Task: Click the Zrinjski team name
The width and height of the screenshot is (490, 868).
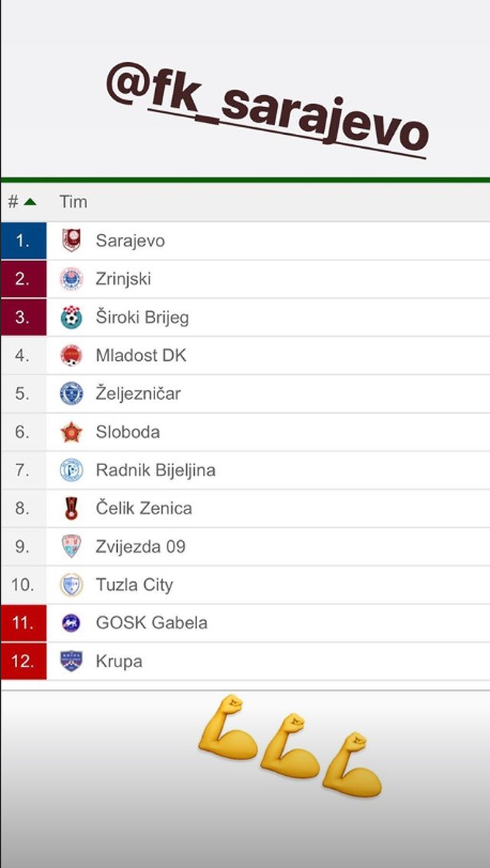Action: pyautogui.click(x=123, y=279)
